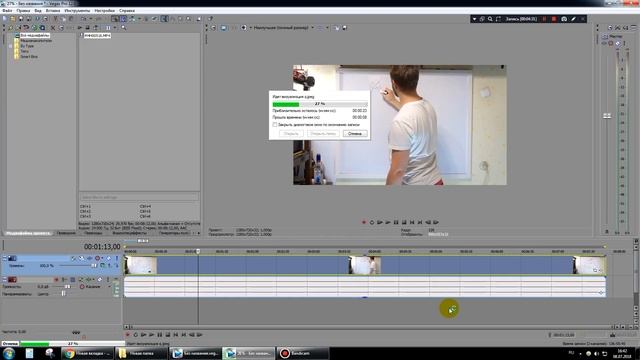This screenshot has height=360, width=640.
Task: Save preview snapshot to file icon
Action: click(344, 28)
